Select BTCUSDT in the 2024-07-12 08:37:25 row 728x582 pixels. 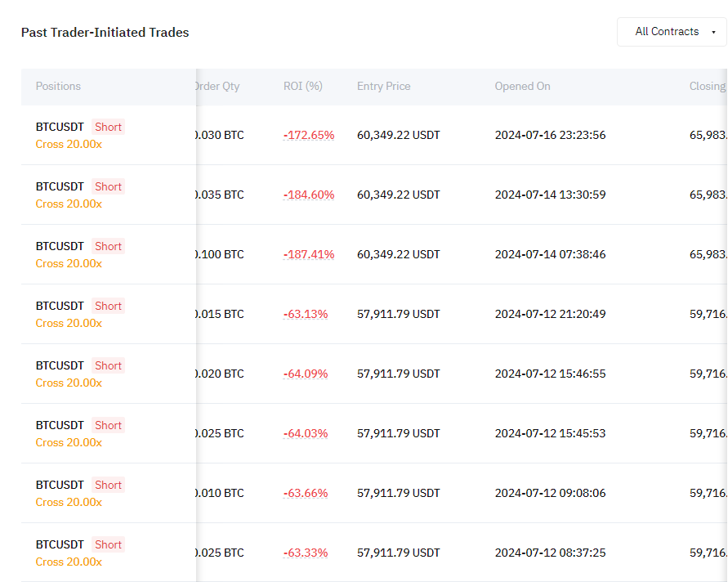coord(60,545)
